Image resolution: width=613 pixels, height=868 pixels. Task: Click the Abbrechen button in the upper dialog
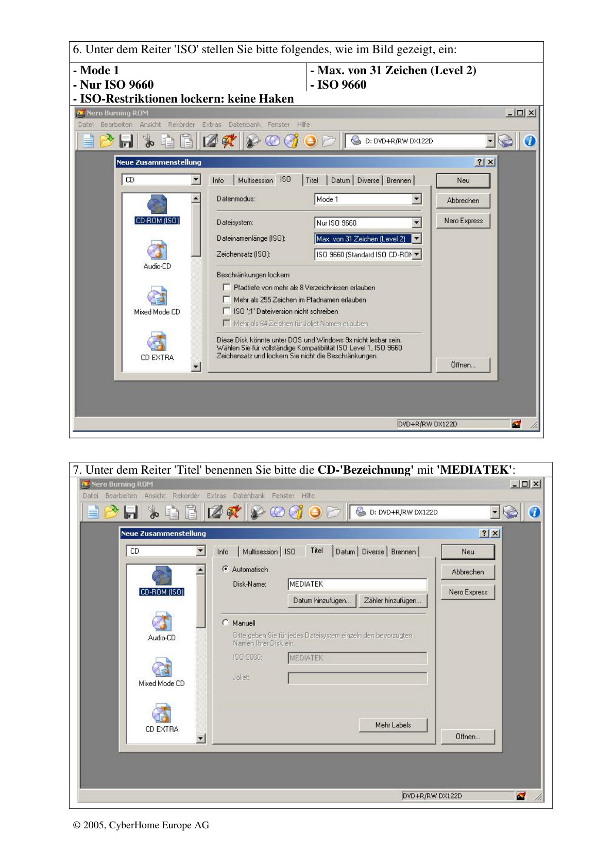(x=463, y=201)
